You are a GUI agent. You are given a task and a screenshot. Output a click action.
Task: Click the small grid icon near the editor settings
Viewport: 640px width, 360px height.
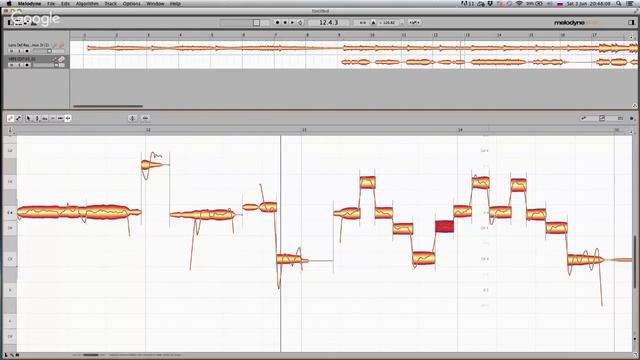tap(620, 118)
